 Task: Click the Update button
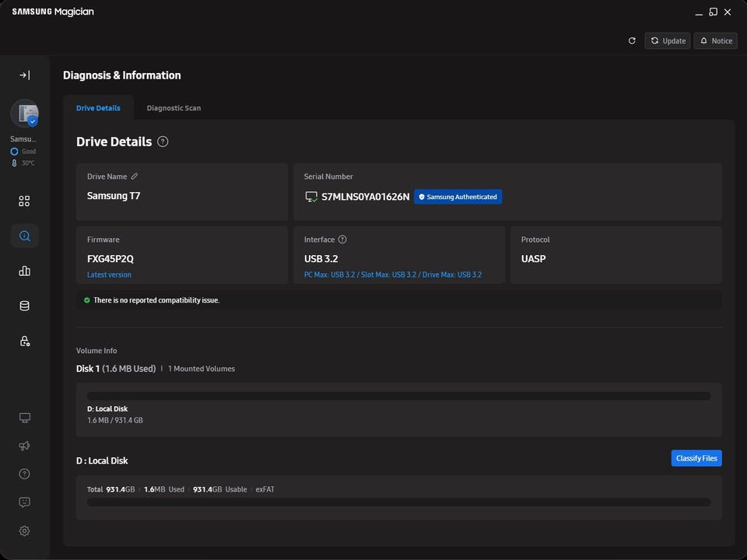click(x=668, y=40)
